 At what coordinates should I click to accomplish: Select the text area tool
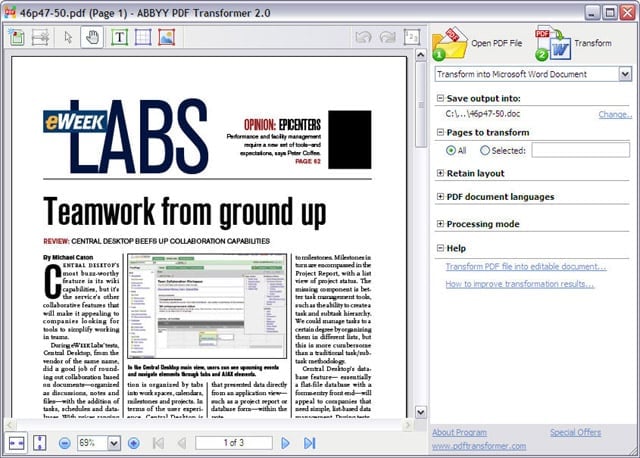(x=120, y=37)
